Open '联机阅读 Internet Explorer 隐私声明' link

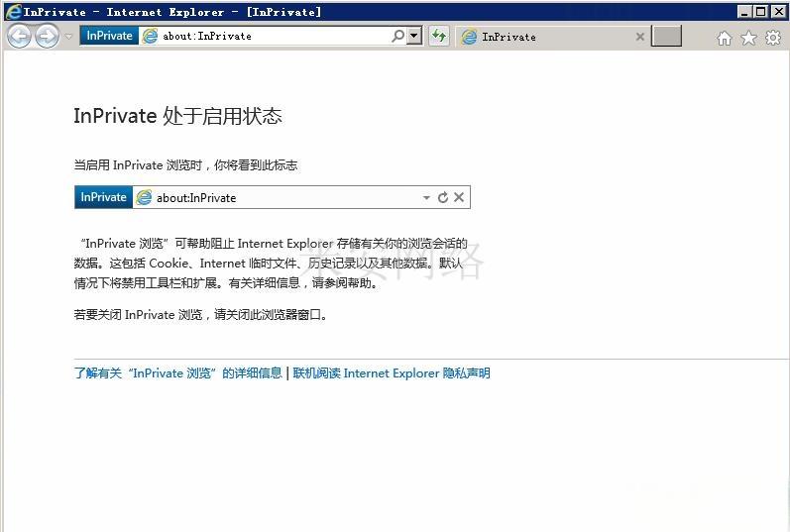(392, 373)
